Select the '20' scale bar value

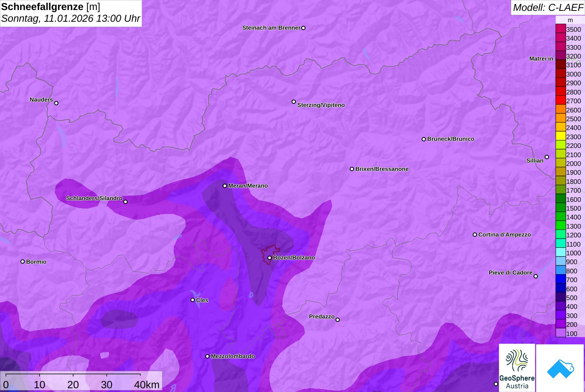(73, 384)
